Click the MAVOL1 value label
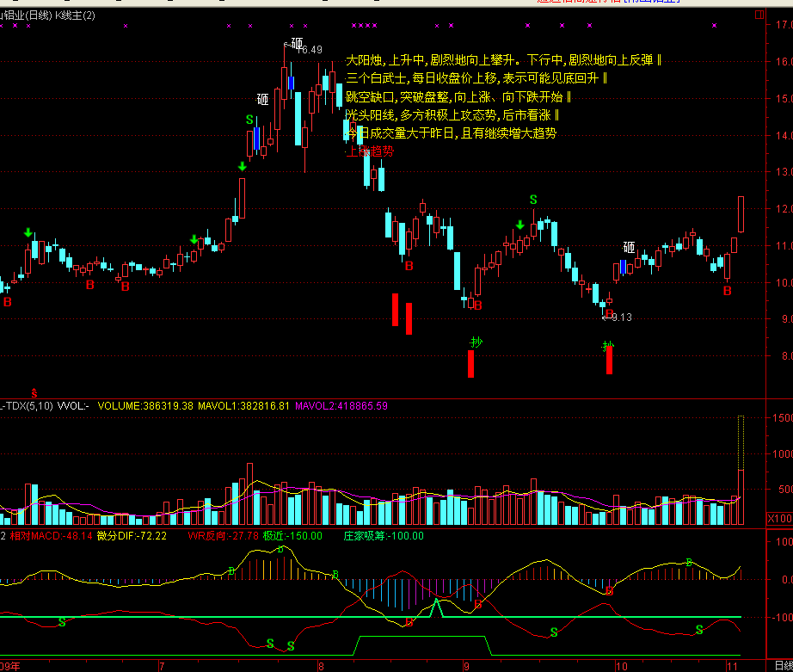Viewport: 793px width, 672px height. click(x=244, y=405)
